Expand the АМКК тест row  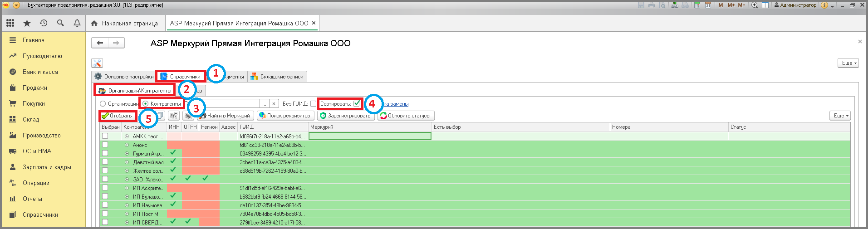(127, 136)
